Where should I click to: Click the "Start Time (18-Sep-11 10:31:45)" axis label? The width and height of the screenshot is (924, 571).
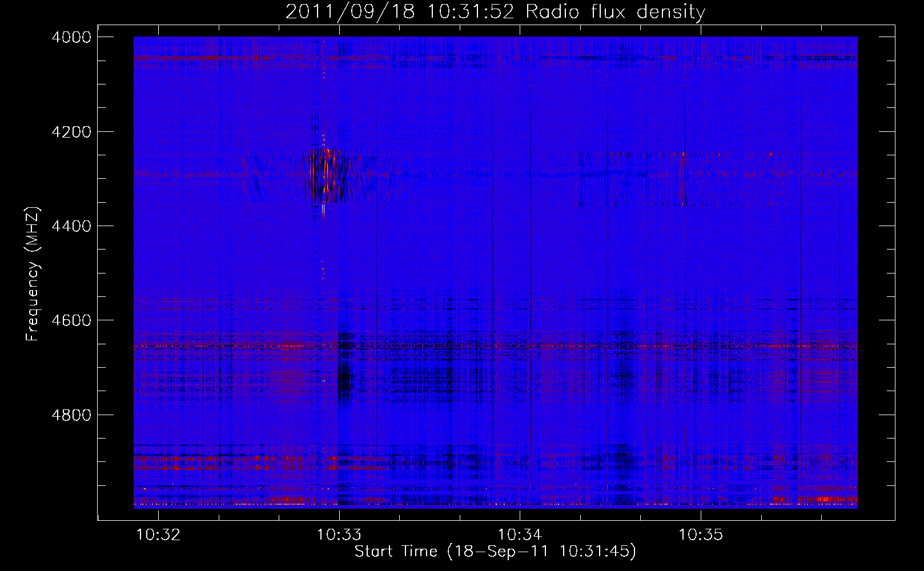pos(495,552)
